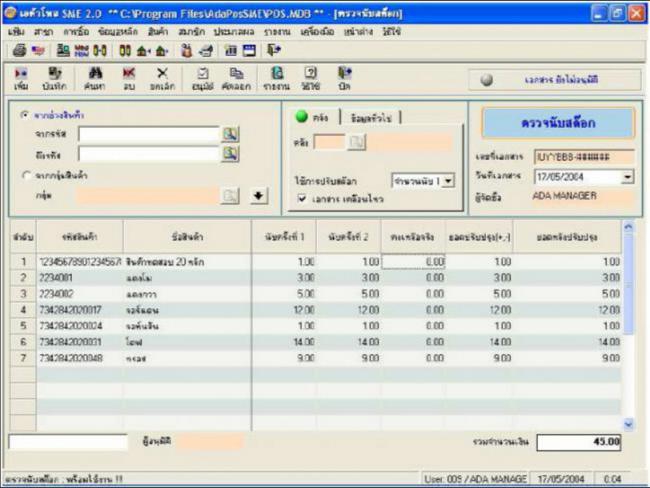Select the จากช่วงสินค้า radio button
650x488 pixels.
(25, 115)
